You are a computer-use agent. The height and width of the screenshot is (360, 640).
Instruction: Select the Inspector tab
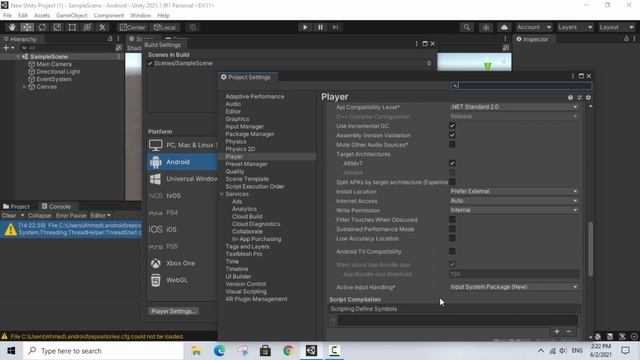point(532,39)
